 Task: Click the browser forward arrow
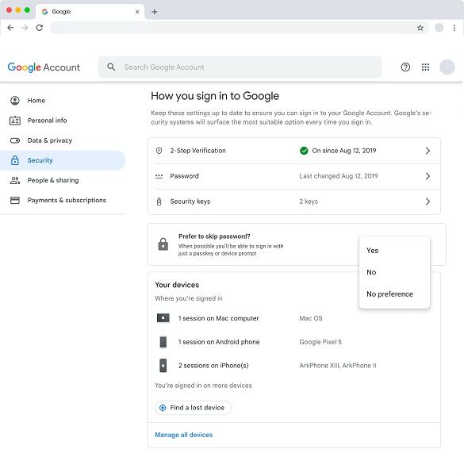coord(25,28)
